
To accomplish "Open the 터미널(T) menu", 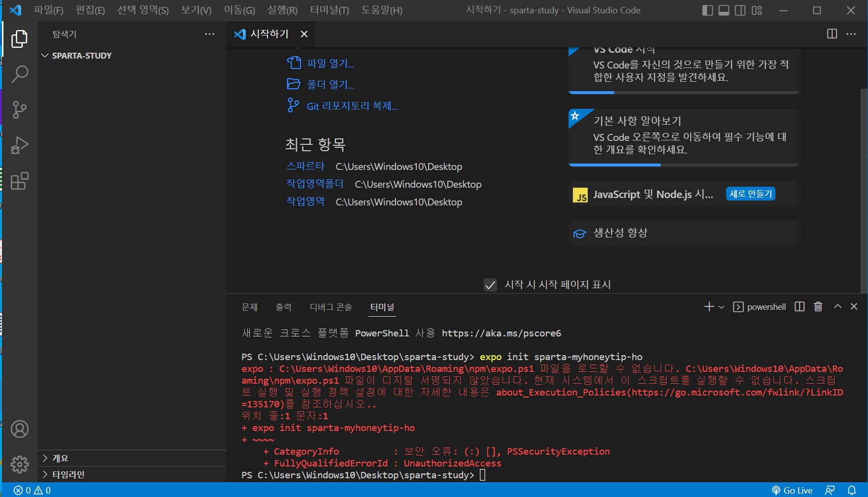I will coord(330,10).
